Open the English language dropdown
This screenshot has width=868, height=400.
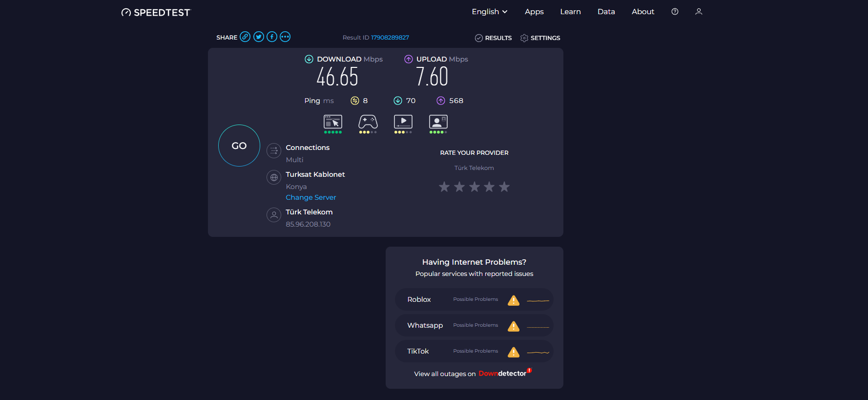point(490,12)
